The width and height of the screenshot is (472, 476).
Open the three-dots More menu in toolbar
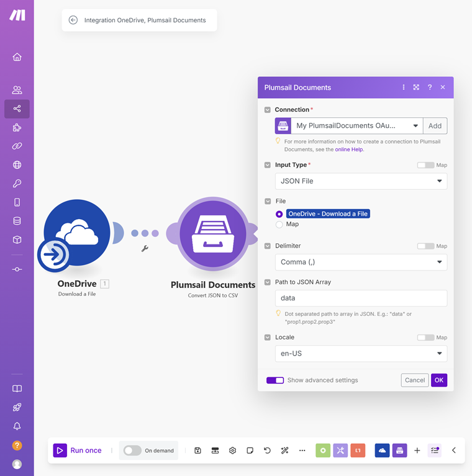pos(302,451)
